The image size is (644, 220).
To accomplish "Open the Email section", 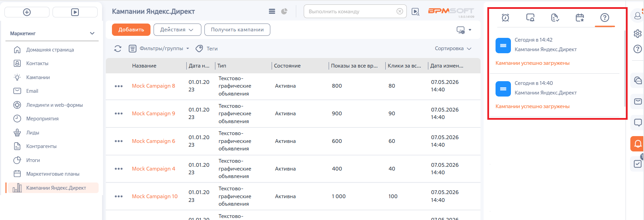I will click(x=32, y=91).
